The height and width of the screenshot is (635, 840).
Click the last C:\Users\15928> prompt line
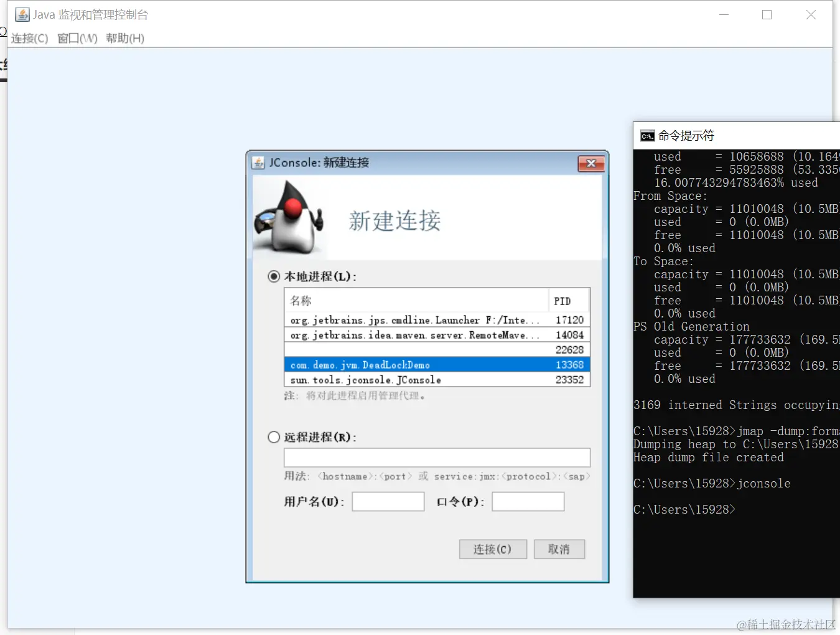coord(684,510)
